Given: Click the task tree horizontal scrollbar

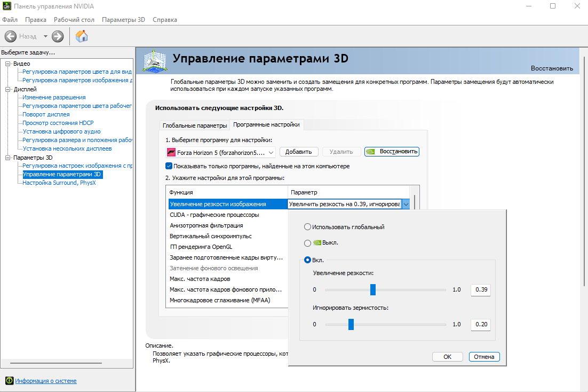Looking at the screenshot, I should [56, 363].
